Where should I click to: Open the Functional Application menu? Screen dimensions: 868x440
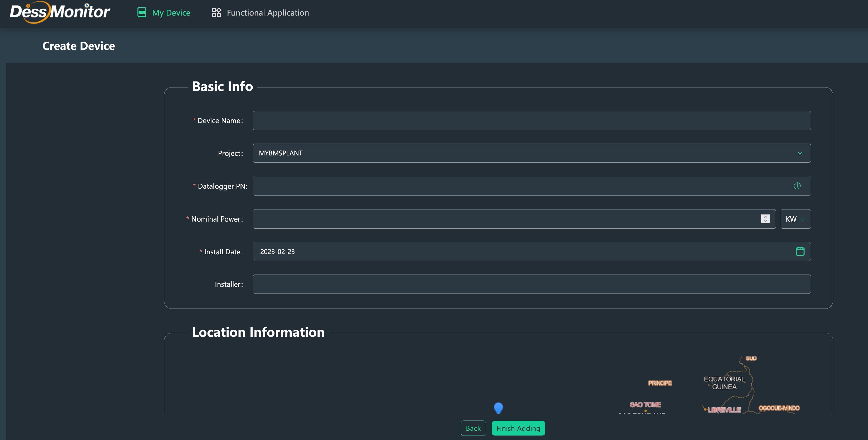[x=268, y=13]
